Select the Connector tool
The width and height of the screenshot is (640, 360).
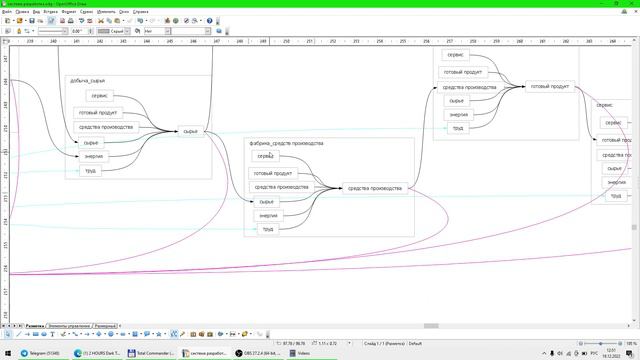point(75,334)
